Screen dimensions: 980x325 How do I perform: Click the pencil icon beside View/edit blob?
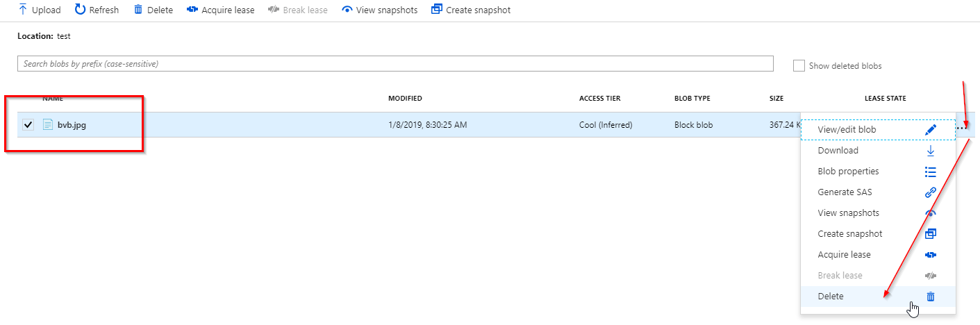click(931, 130)
